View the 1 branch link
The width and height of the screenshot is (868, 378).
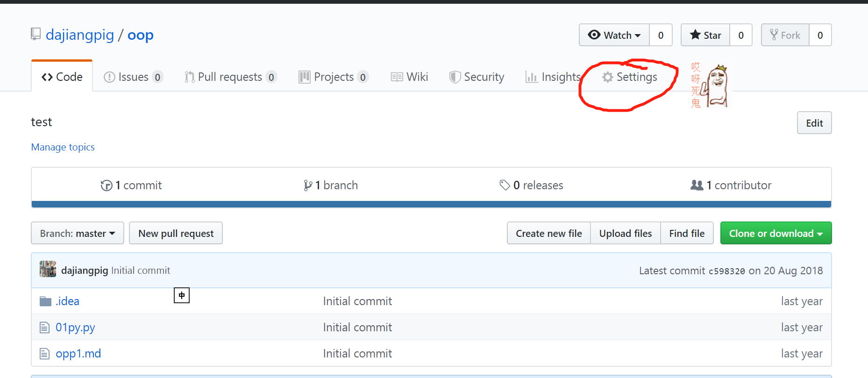[x=330, y=185]
